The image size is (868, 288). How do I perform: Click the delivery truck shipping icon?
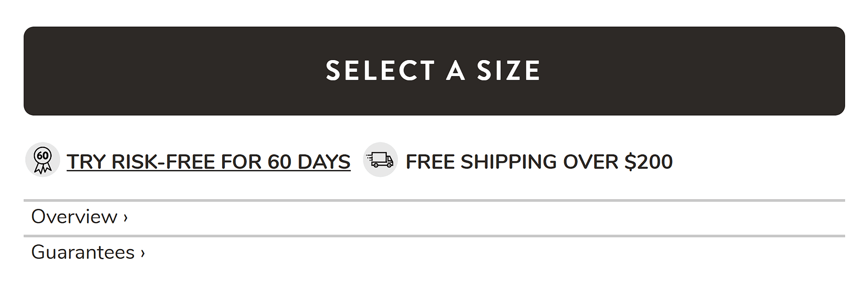(x=380, y=160)
